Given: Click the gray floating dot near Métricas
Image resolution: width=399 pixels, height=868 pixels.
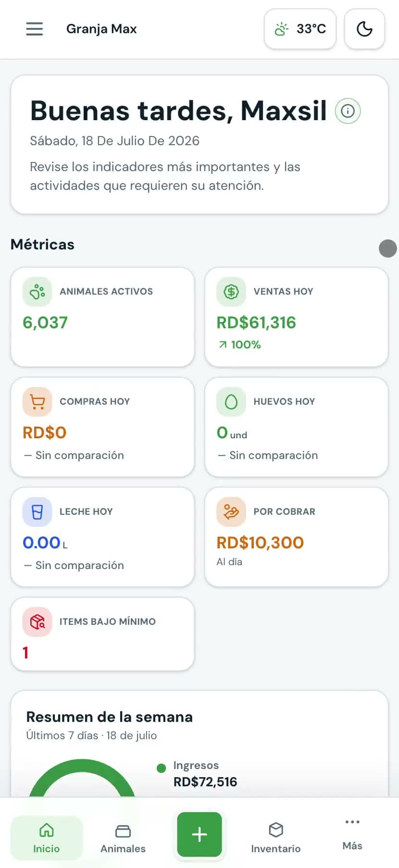Looking at the screenshot, I should click(388, 248).
